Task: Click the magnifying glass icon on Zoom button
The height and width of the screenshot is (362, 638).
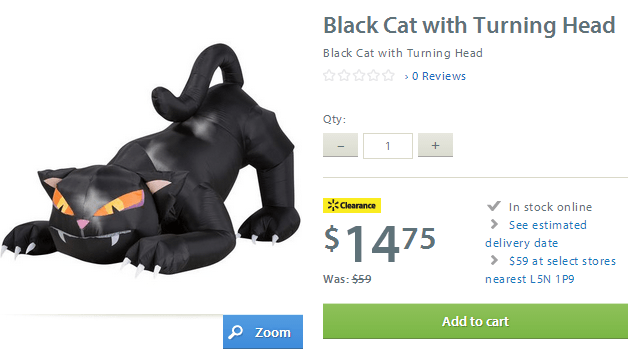Action: (236, 332)
